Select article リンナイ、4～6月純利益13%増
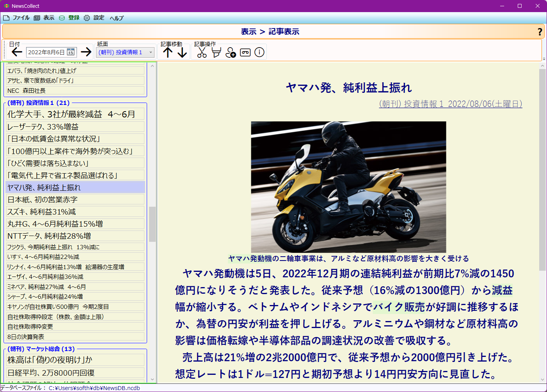Viewport: 547px width, 392px height. [75, 267]
